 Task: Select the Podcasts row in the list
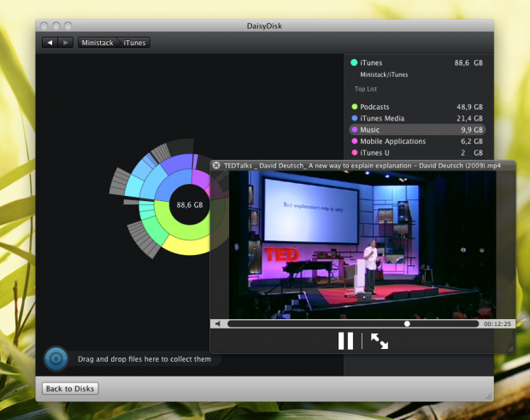pyautogui.click(x=417, y=107)
